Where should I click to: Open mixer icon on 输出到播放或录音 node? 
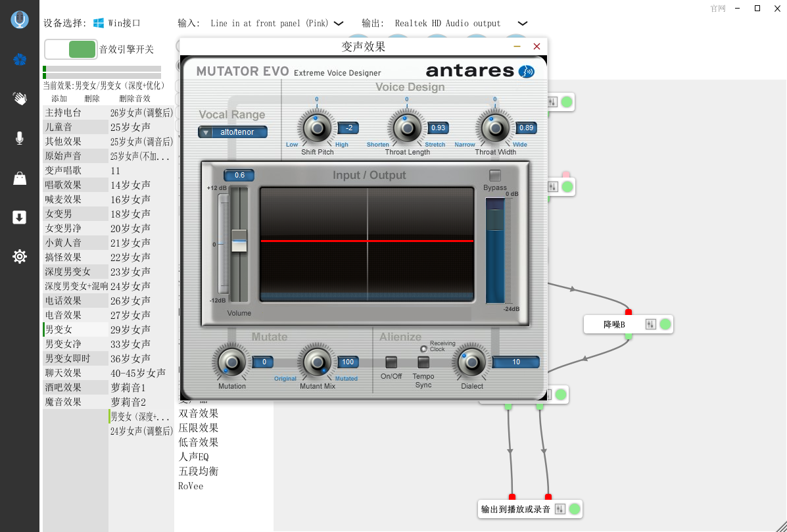(x=560, y=509)
